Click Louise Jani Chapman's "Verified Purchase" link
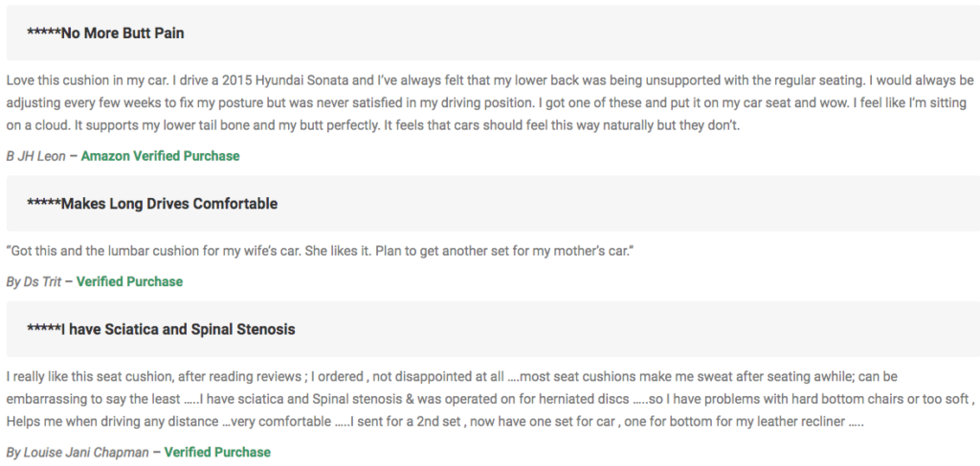 tap(217, 453)
